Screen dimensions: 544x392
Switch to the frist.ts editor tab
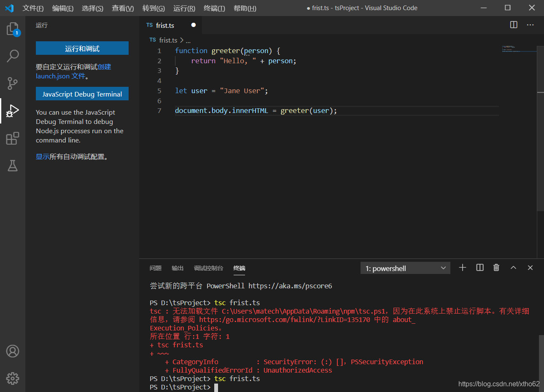coord(170,25)
